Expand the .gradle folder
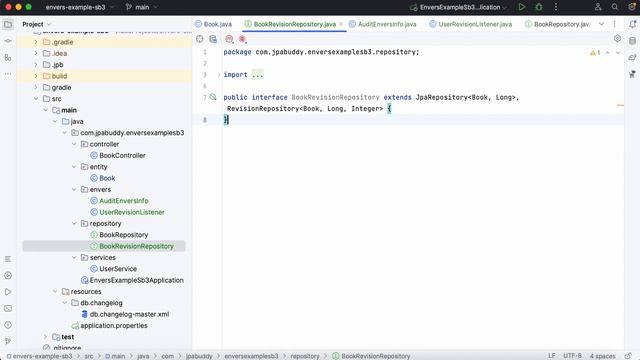Image resolution: width=640 pixels, height=360 pixels. click(x=36, y=42)
